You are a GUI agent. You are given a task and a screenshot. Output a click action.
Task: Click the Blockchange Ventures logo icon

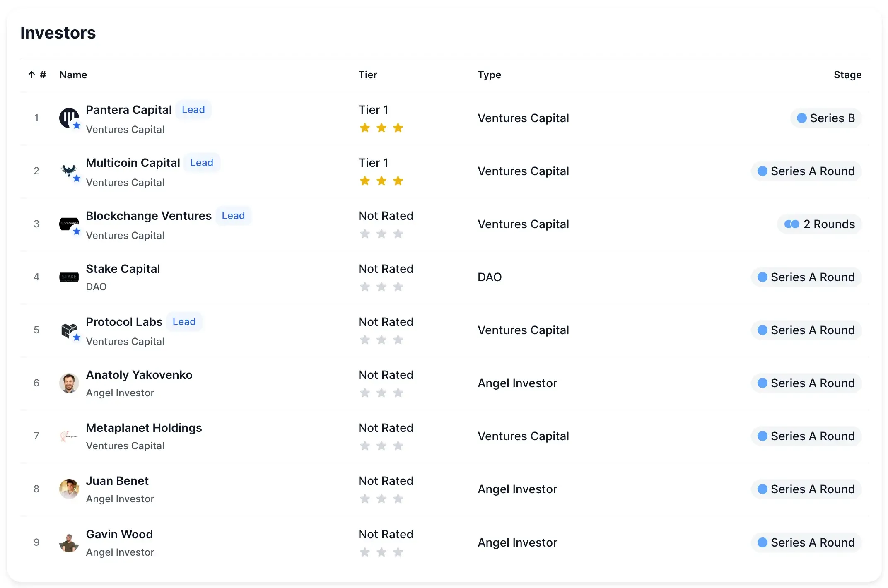coord(69,224)
